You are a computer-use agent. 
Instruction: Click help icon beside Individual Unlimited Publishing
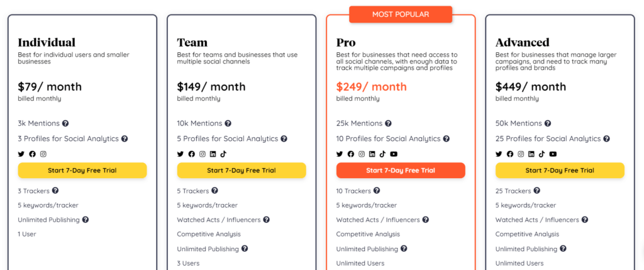pos(85,220)
